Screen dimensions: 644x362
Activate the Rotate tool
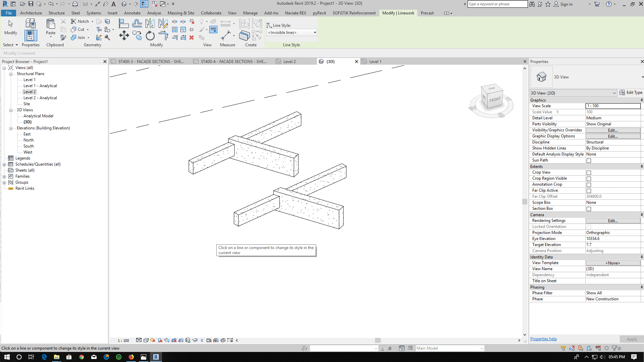tap(150, 36)
